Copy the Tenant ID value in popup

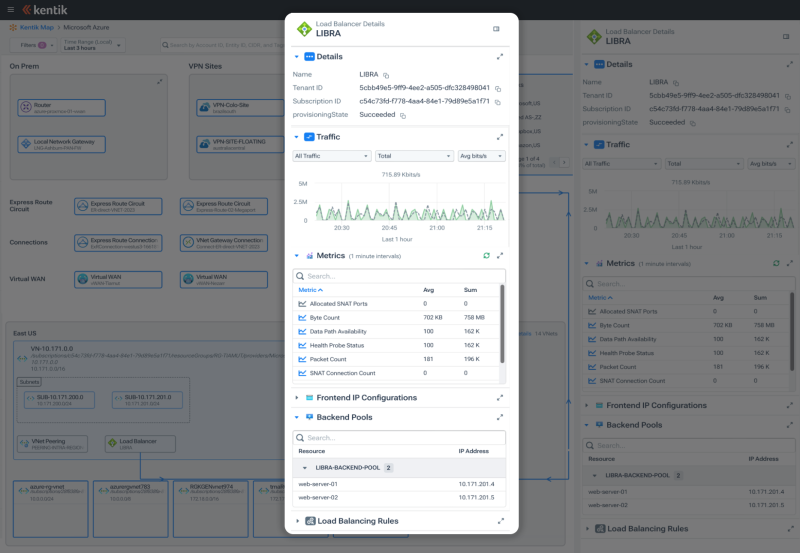[498, 89]
